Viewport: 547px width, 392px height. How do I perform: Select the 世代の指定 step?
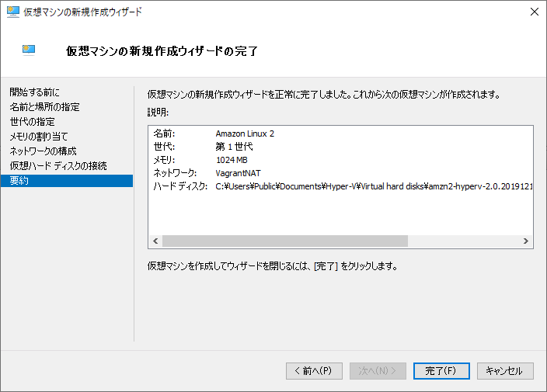pos(32,122)
